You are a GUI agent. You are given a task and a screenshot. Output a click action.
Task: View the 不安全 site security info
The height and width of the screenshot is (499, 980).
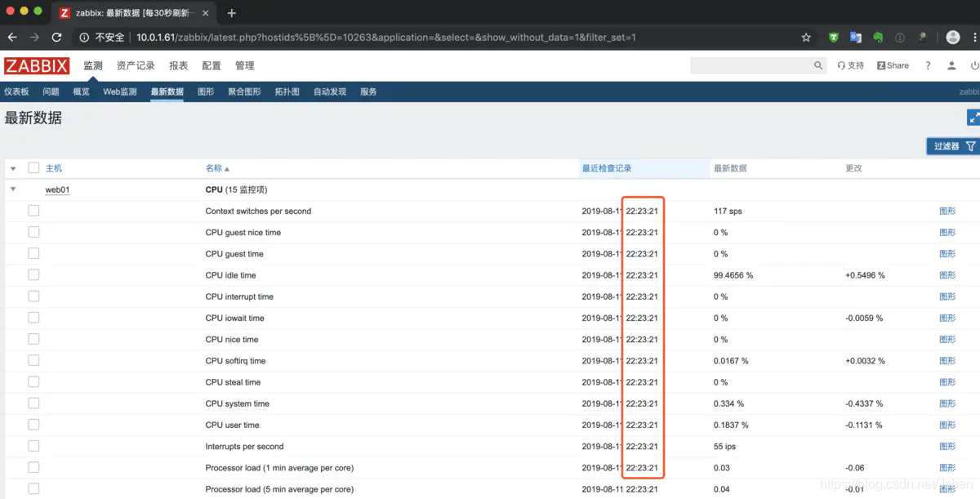click(102, 38)
